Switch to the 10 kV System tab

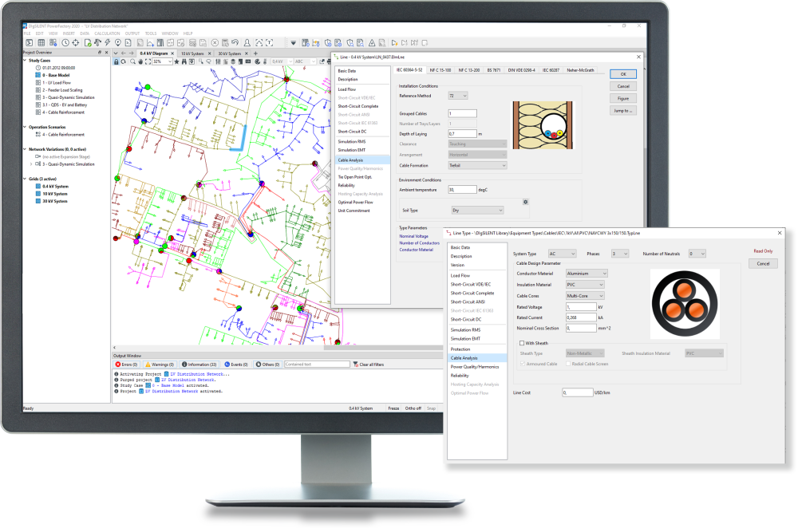(x=192, y=53)
